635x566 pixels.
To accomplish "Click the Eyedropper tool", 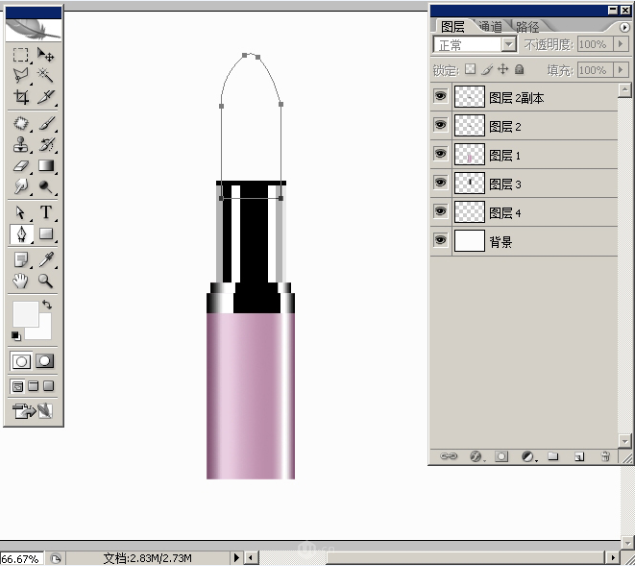I will [x=46, y=260].
